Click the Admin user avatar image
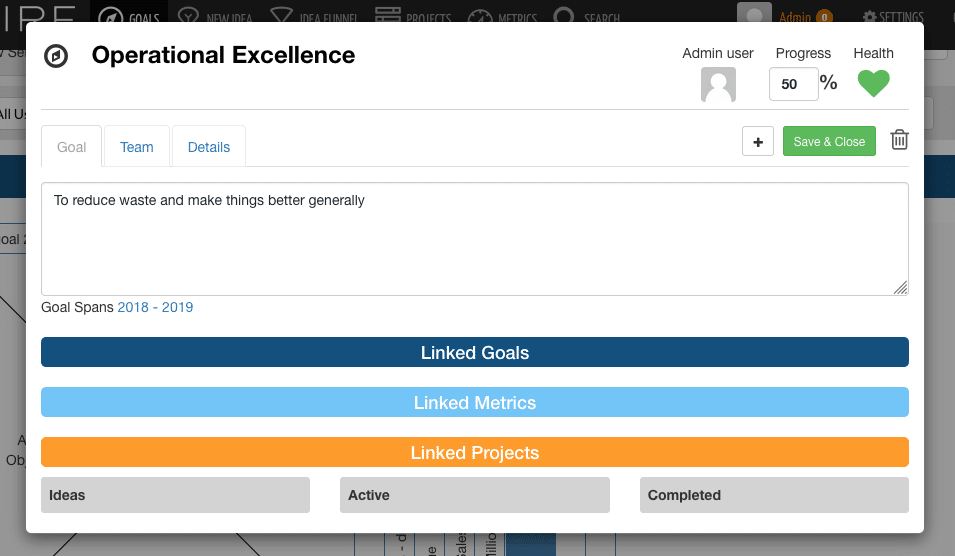This screenshot has width=955, height=556. click(718, 85)
